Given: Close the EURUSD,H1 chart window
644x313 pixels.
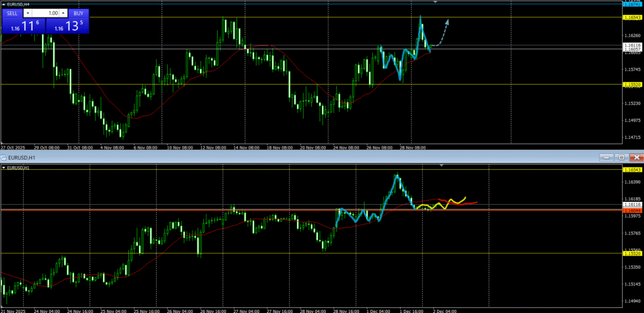Looking at the screenshot, I should (x=636, y=157).
